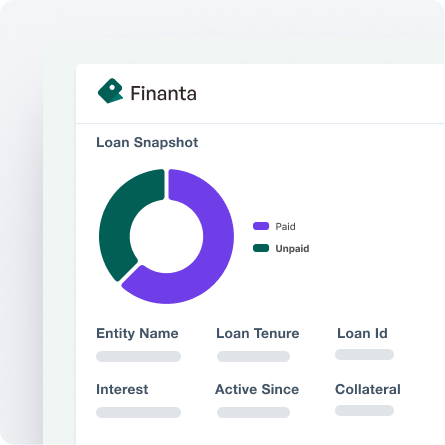Click the Finanta wallet logo icon
Image resolution: width=445 pixels, height=445 pixels.
(110, 91)
